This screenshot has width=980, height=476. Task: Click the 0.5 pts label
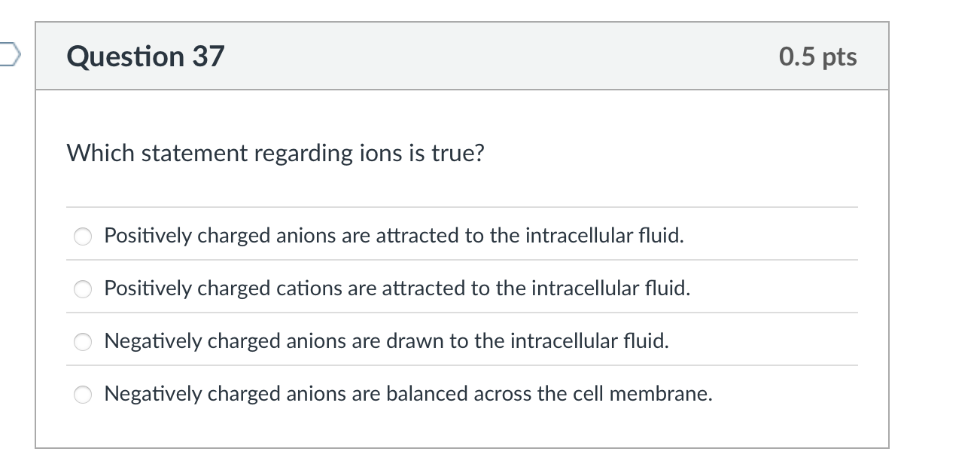pyautogui.click(x=818, y=56)
